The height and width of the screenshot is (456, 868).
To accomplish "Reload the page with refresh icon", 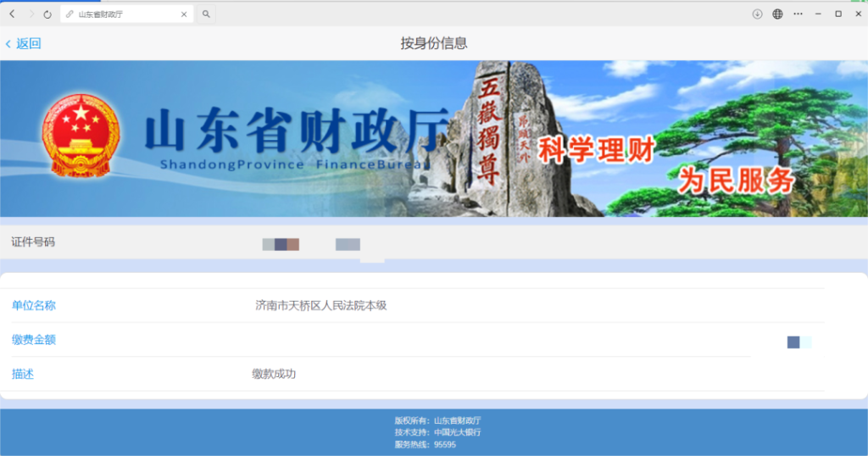I will point(47,14).
